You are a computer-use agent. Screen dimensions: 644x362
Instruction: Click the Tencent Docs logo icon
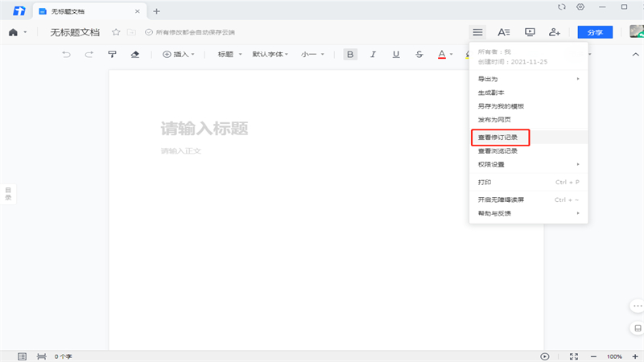(x=19, y=11)
